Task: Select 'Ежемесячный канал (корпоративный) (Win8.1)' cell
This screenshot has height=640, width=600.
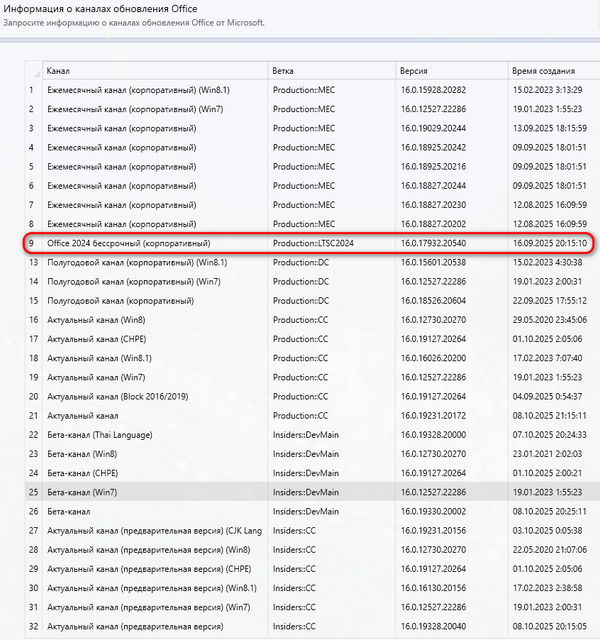Action: 155,90
